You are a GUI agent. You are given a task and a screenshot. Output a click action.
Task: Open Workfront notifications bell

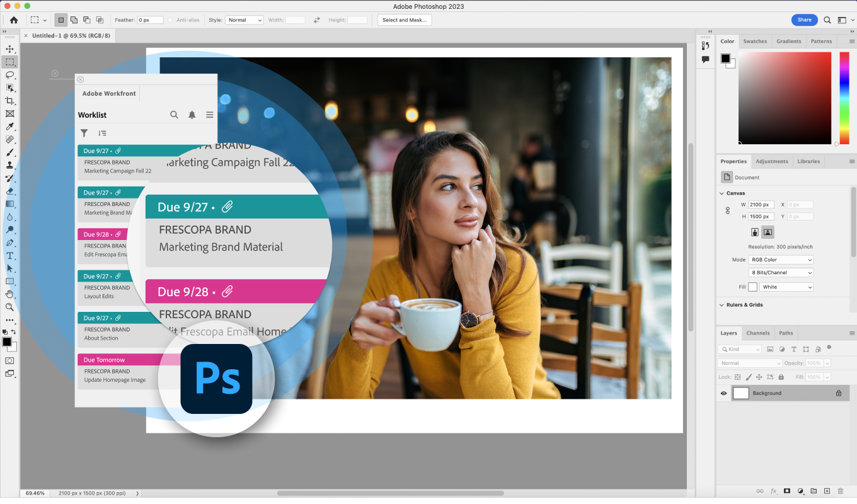coord(192,115)
